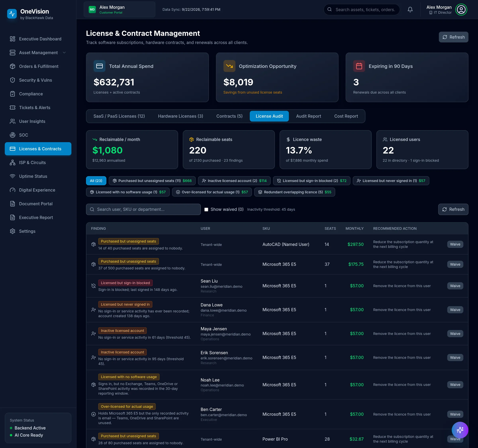Image resolution: width=478 pixels, height=448 pixels.
Task: Switch to the Contracts tab
Action: pos(229,116)
